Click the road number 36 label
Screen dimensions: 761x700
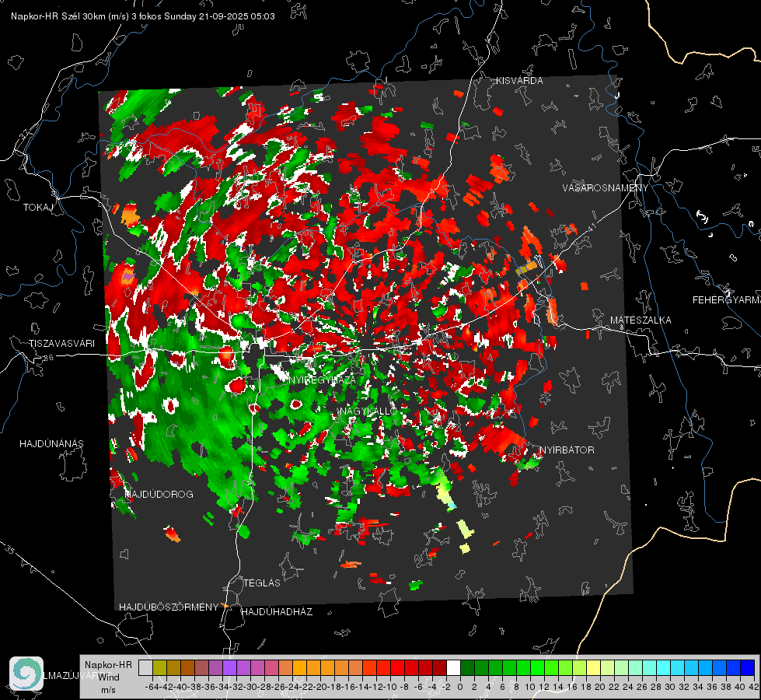(x=48, y=358)
